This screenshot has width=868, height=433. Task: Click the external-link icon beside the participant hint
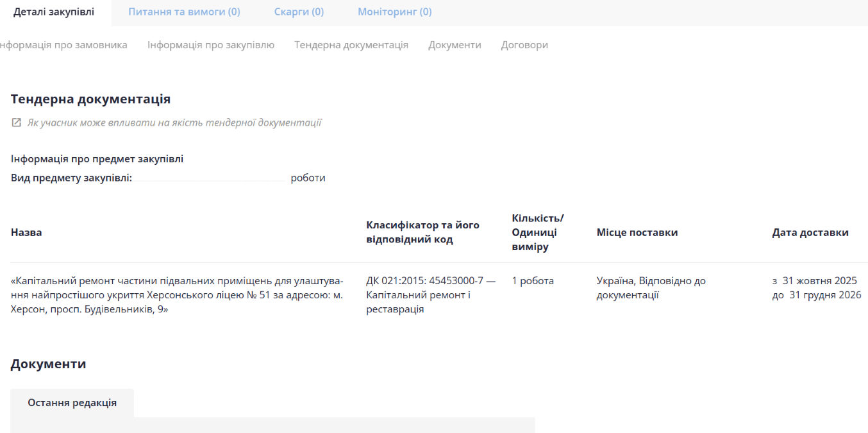pyautogui.click(x=17, y=123)
